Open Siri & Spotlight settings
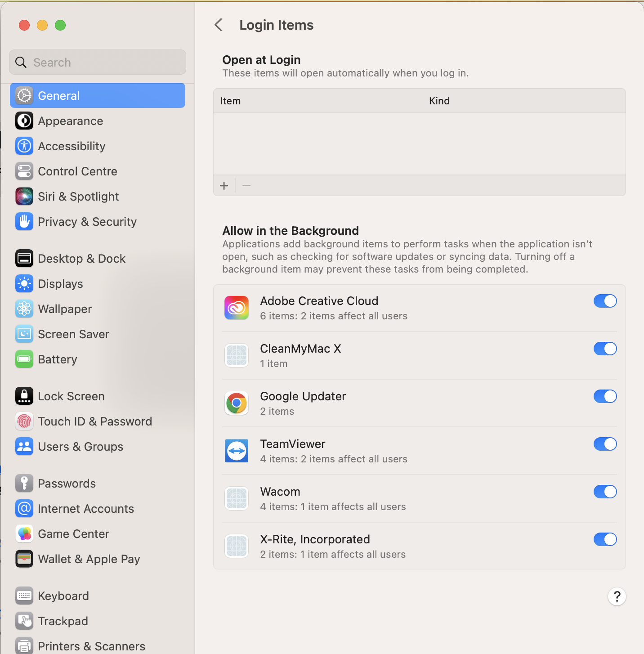 point(24,196)
